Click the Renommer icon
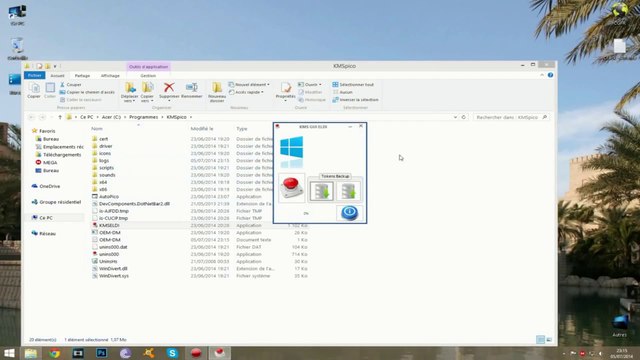640x360 pixels. [x=191, y=90]
